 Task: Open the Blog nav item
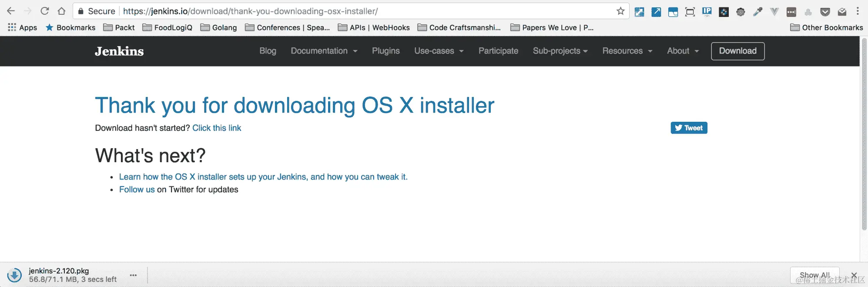click(x=268, y=51)
